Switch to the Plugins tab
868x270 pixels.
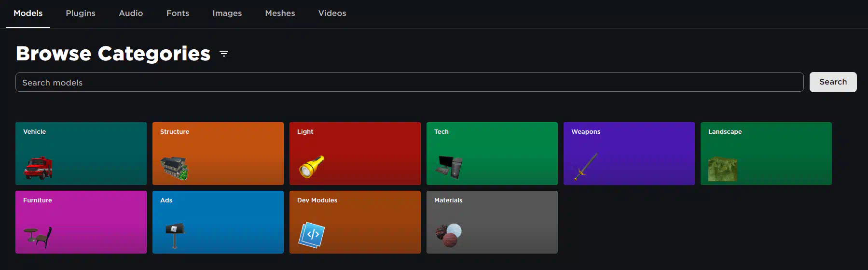pyautogui.click(x=81, y=14)
